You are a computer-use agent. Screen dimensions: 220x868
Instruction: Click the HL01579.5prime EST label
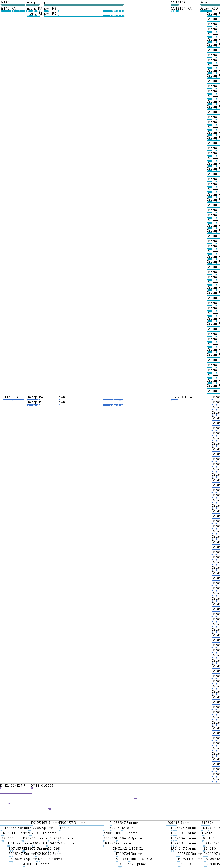pyautogui.click(x=19, y=843)
